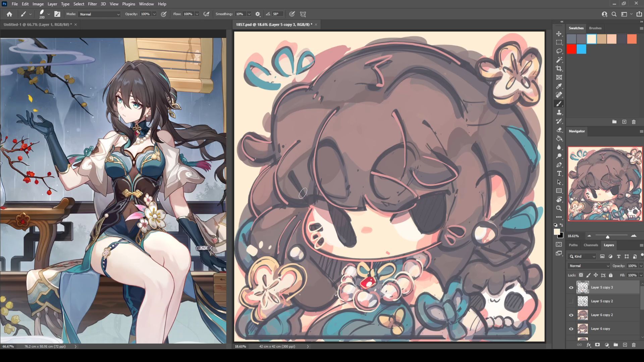Toggle airbrush-style build-up effects
Image resolution: width=644 pixels, height=362 pixels.
(x=206, y=14)
